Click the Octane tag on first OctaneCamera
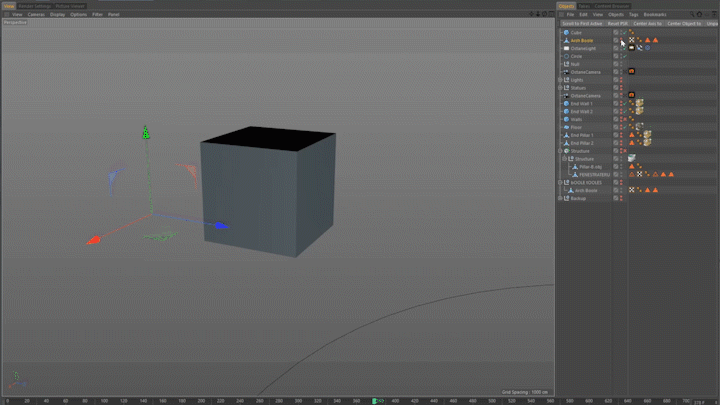720x405 pixels. point(632,72)
